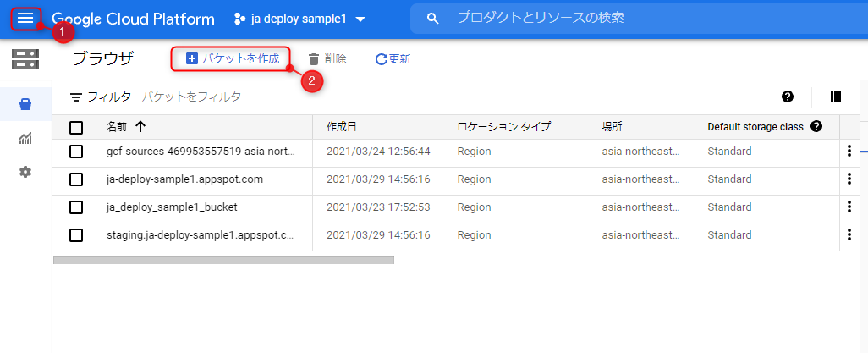Check the ja-deploy-sample1.appspot.com row checkbox
The width and height of the screenshot is (868, 353).
(76, 179)
